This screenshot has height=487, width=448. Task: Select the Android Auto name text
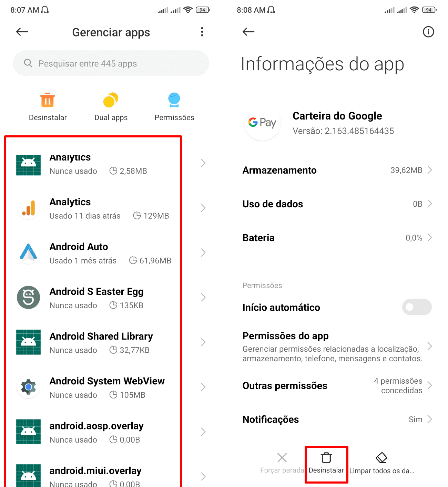(x=79, y=247)
